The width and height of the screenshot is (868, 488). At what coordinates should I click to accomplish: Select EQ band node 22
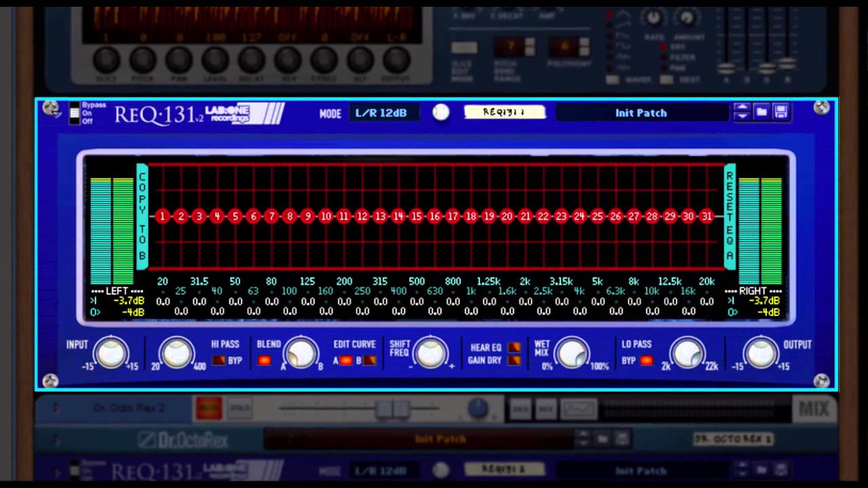pyautogui.click(x=543, y=216)
